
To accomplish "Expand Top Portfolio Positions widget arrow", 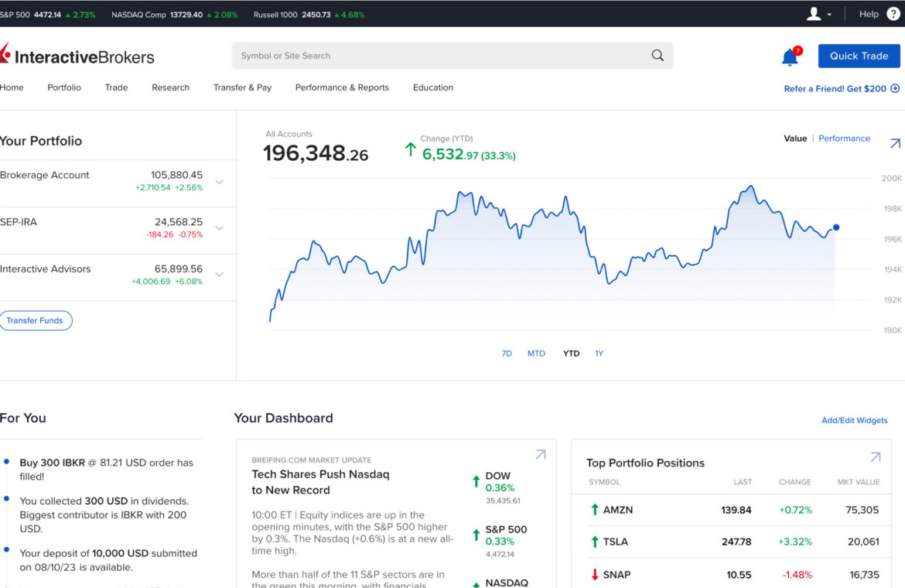I will pos(875,457).
